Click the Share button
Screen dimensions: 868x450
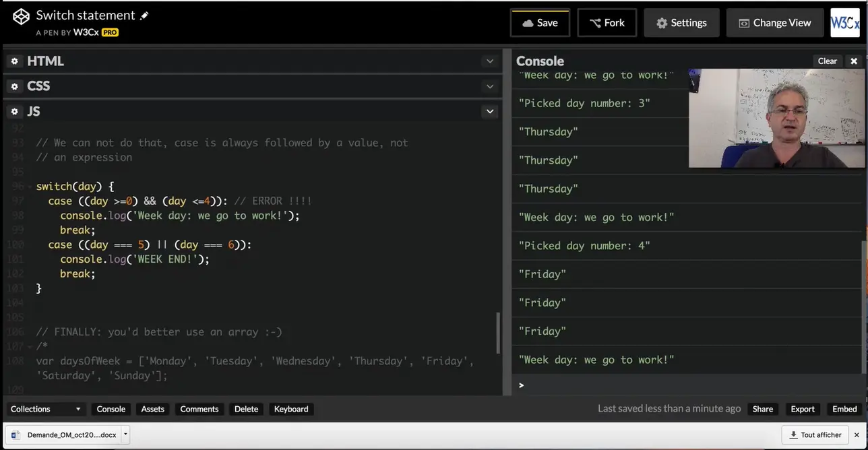click(763, 409)
